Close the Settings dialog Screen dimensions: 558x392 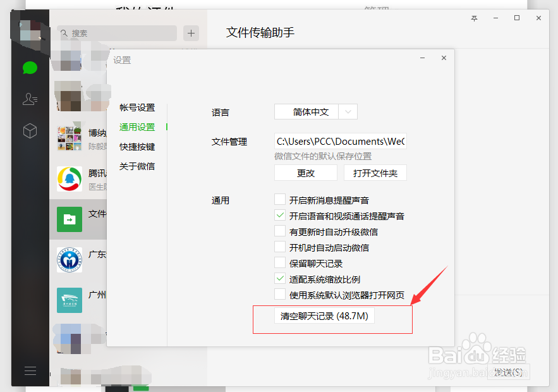tap(444, 58)
